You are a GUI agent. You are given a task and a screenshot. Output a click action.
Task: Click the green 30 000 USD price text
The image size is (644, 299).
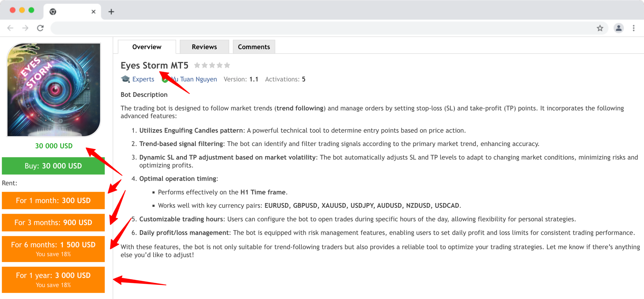54,146
